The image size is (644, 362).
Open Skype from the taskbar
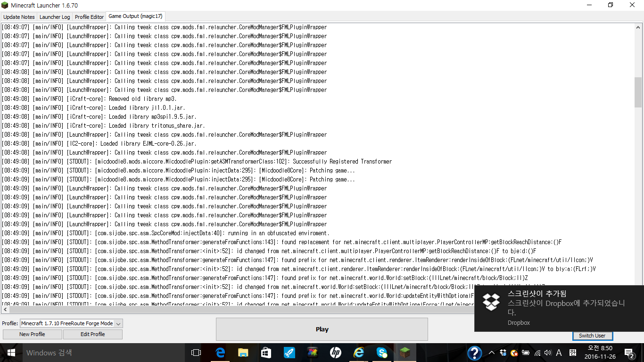(x=382, y=353)
